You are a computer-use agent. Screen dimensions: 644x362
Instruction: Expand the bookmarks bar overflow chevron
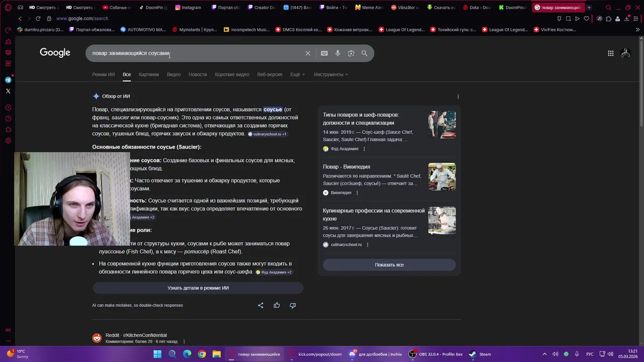click(x=638, y=30)
